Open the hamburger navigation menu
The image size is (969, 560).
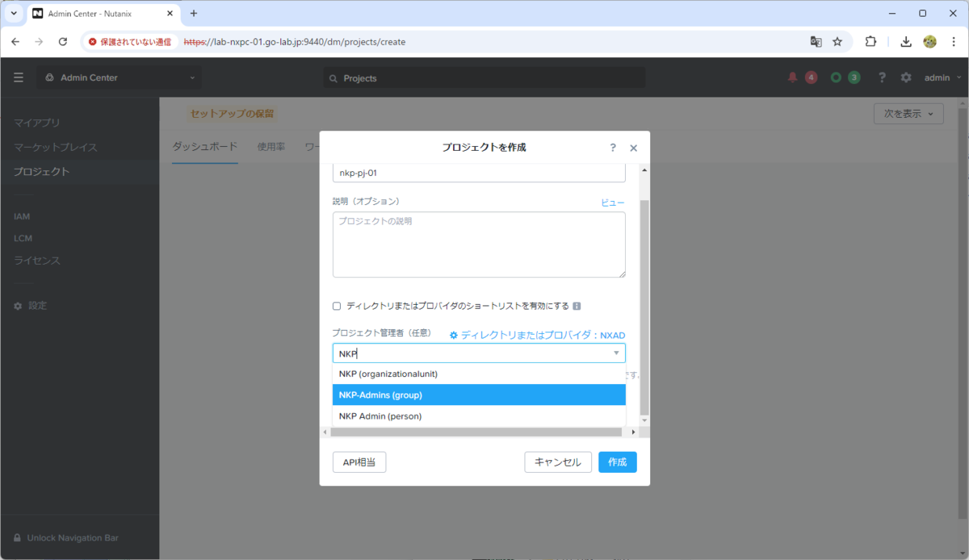tap(19, 77)
